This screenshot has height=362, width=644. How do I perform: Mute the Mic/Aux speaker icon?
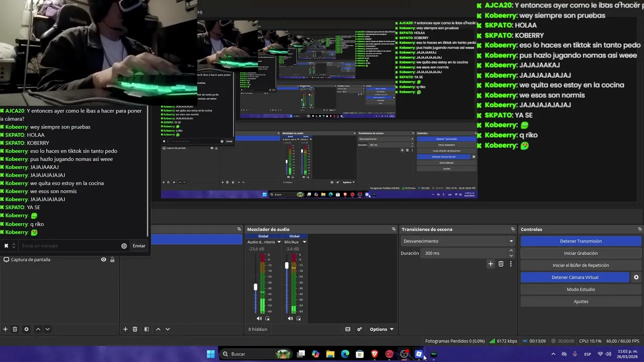[290, 318]
